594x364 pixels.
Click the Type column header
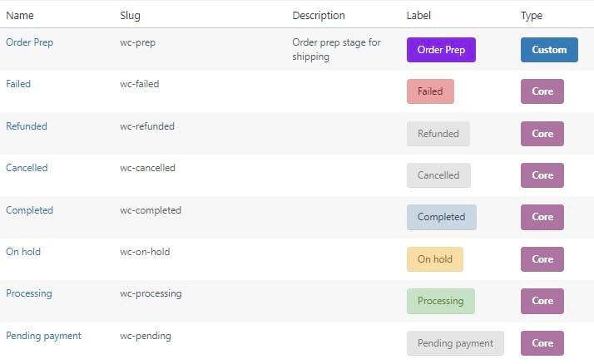pos(532,16)
